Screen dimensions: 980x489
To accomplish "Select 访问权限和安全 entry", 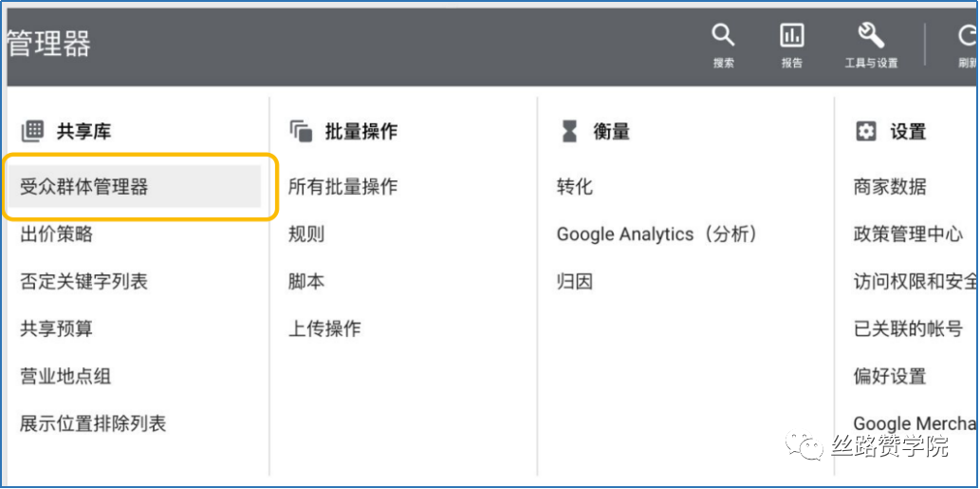I will pyautogui.click(x=916, y=281).
